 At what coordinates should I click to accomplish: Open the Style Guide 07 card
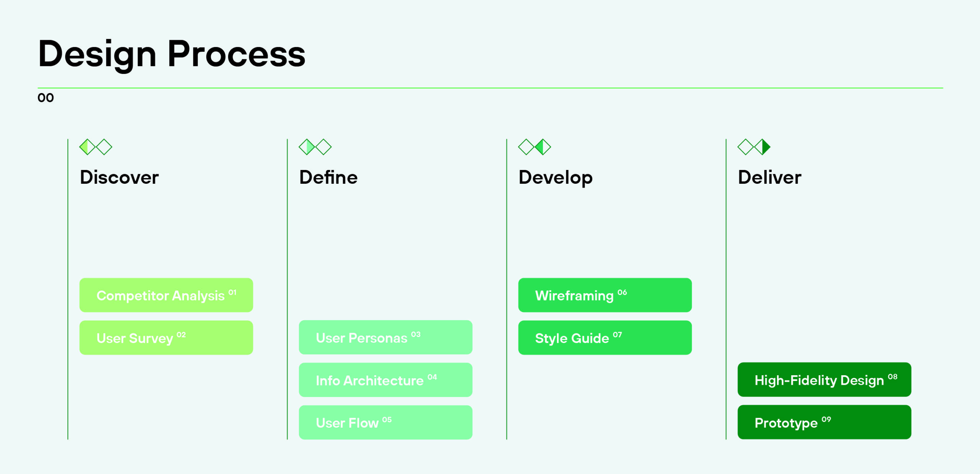pos(605,338)
